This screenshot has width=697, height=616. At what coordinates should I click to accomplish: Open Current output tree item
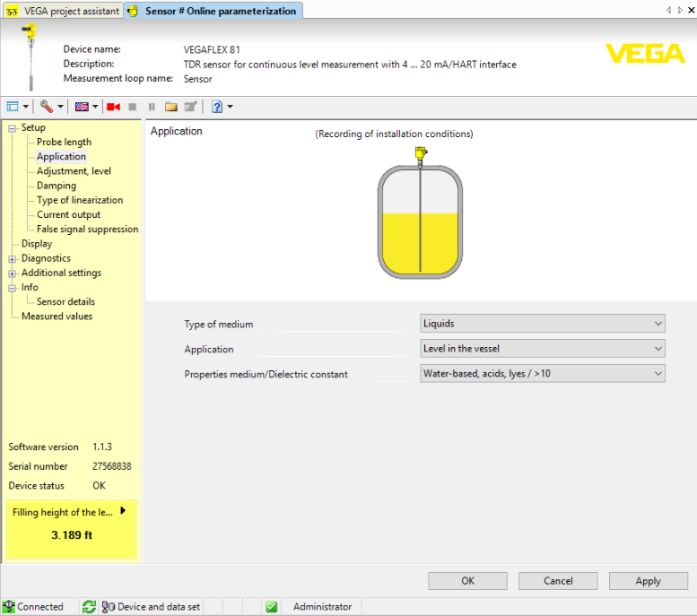pyautogui.click(x=68, y=214)
